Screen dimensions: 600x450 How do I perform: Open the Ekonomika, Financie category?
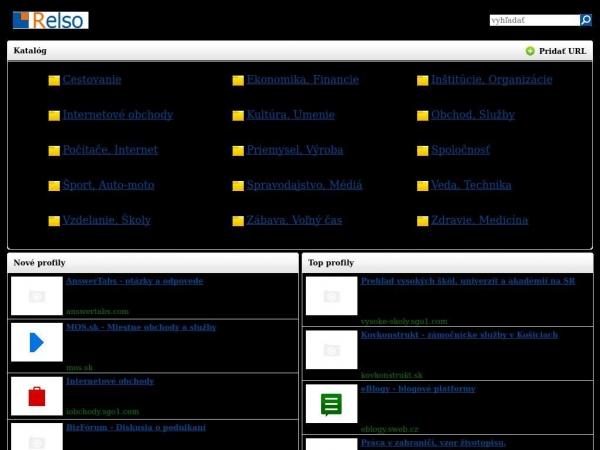(x=303, y=80)
